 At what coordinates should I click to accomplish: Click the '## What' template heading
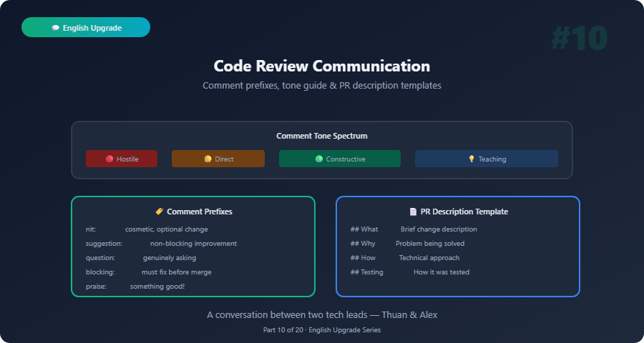[364, 229]
